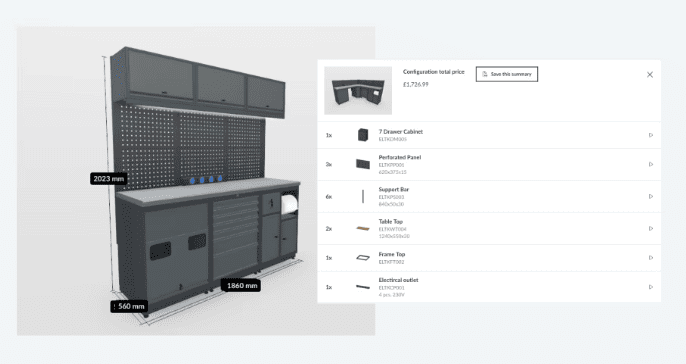
Task: Click the Table Top item name
Action: tap(391, 221)
